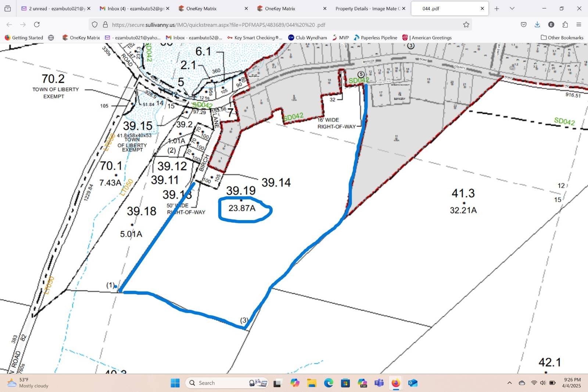
Task: Reload the current page
Action: [37, 25]
